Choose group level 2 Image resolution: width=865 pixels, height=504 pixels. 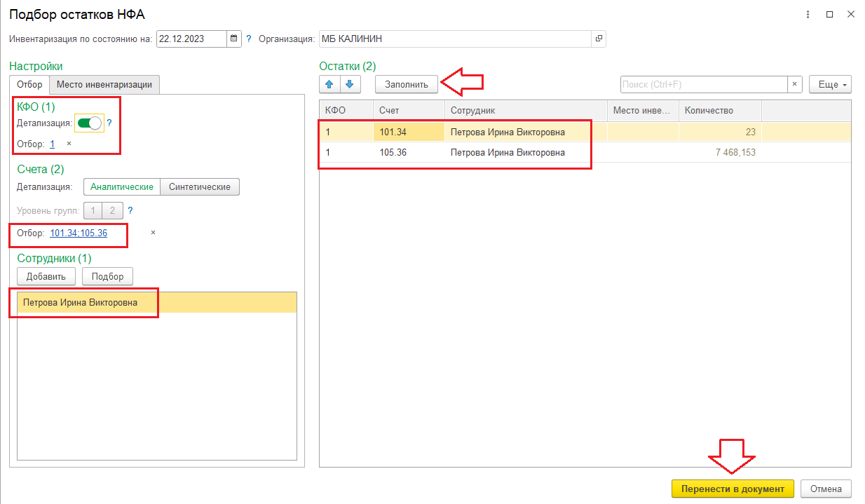click(x=112, y=210)
